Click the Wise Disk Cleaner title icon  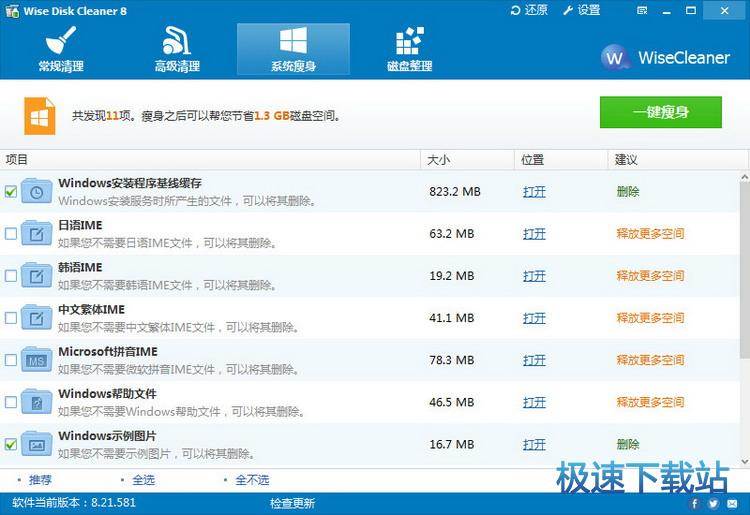pos(11,11)
